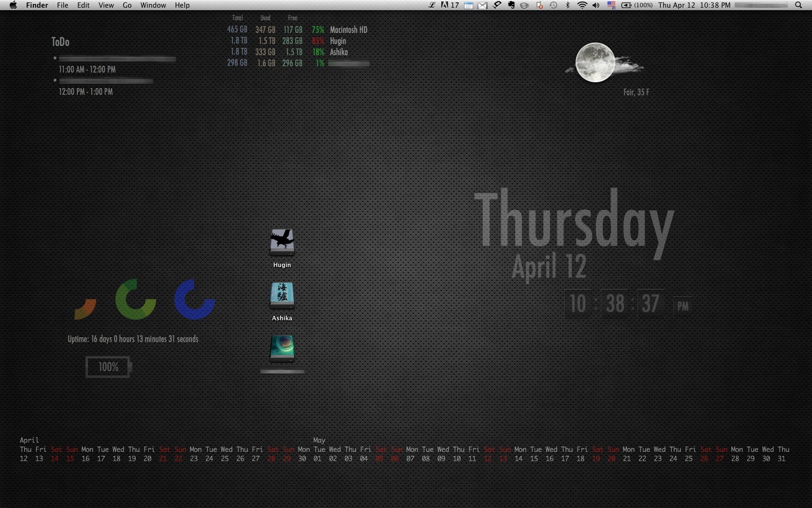Click the Wi-Fi signal icon
The image size is (812, 508).
click(x=581, y=5)
